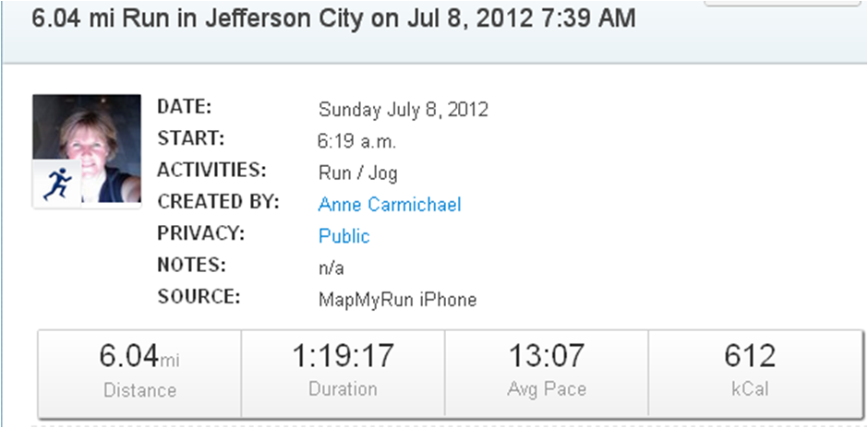The image size is (868, 428).
Task: Click the Run / Jog activity value
Action: [357, 172]
